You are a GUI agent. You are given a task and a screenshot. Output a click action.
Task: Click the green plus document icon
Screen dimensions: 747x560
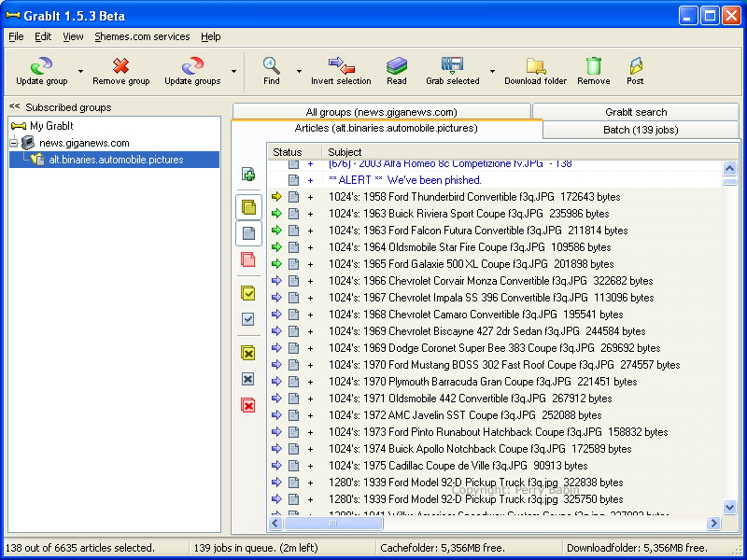pyautogui.click(x=248, y=175)
